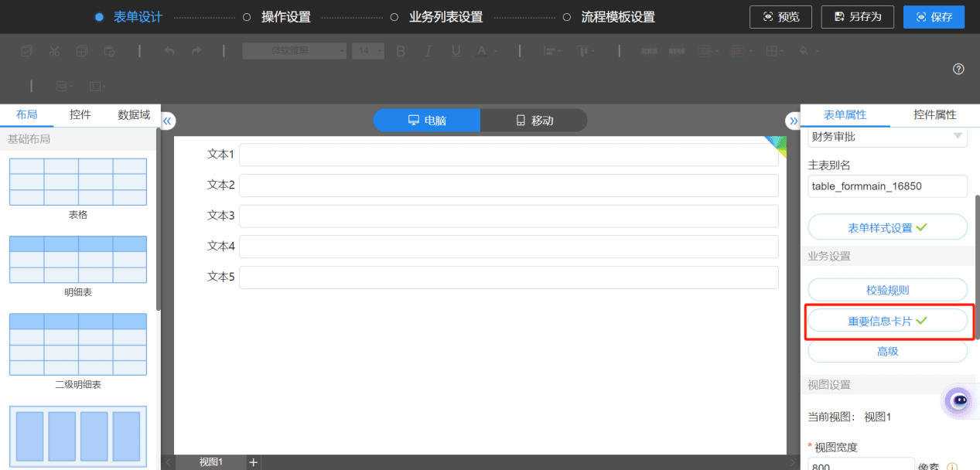Switch to the 控件 tab
This screenshot has width=980, height=470.
[x=80, y=115]
